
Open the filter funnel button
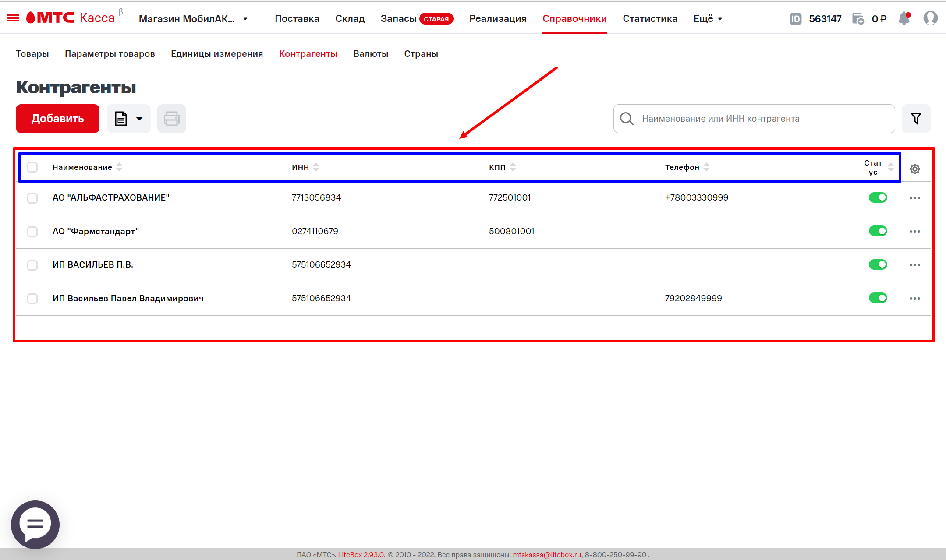coord(916,119)
